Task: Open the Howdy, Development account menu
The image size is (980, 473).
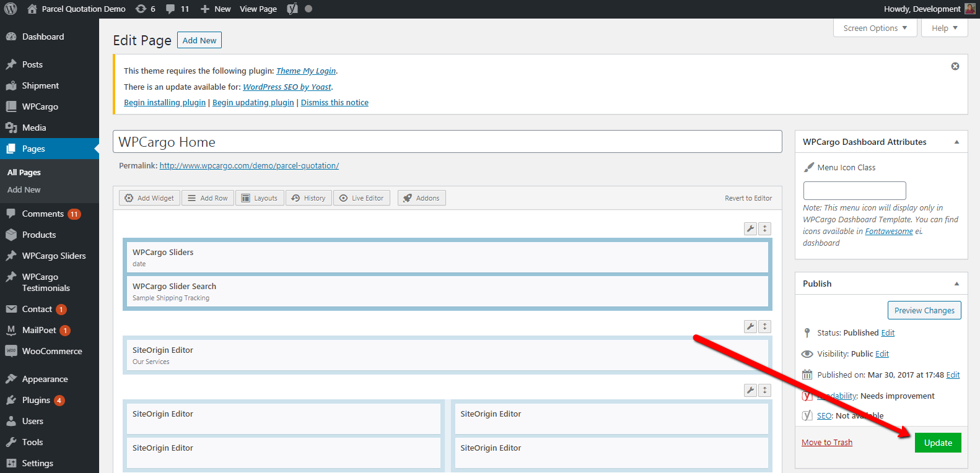Action: click(930, 9)
